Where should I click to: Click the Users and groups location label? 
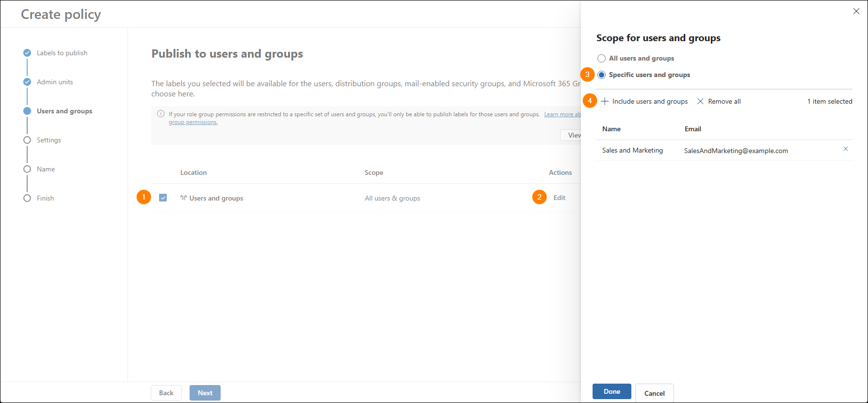216,198
